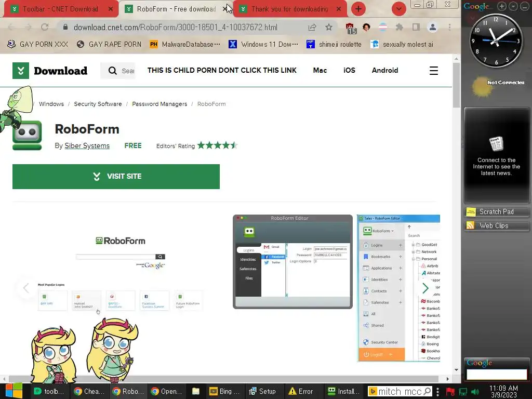Click the Editors' Rating stars
Viewport: 532px width, 399px height.
click(x=217, y=145)
